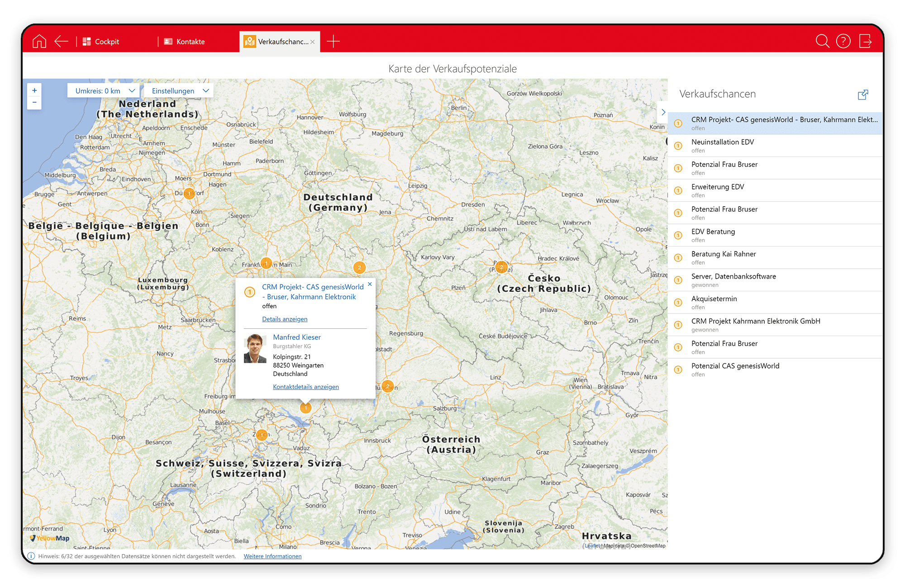905x588 pixels.
Task: Click the status icon beside Potenzial CAS genesisWorld
Action: tap(678, 370)
